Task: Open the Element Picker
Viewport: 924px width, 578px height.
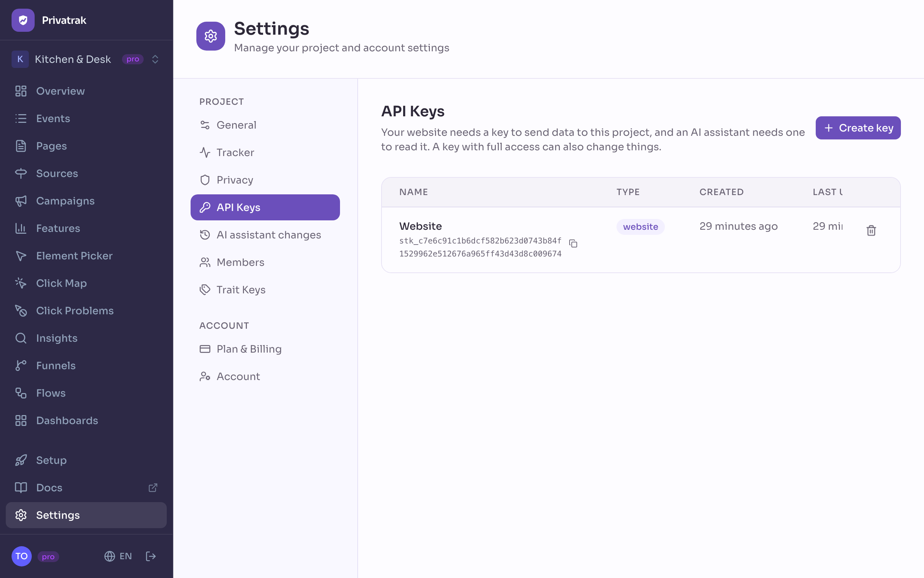Action: (x=86, y=256)
